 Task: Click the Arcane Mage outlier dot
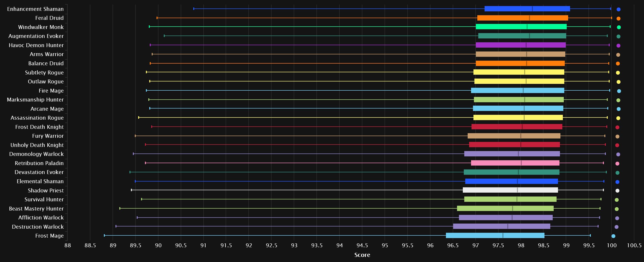[618, 109]
